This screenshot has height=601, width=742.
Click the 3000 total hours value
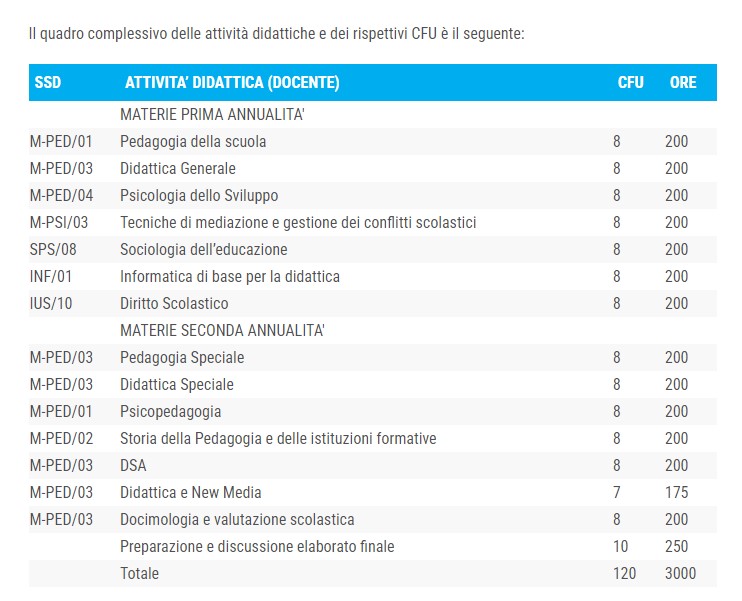tap(680, 573)
